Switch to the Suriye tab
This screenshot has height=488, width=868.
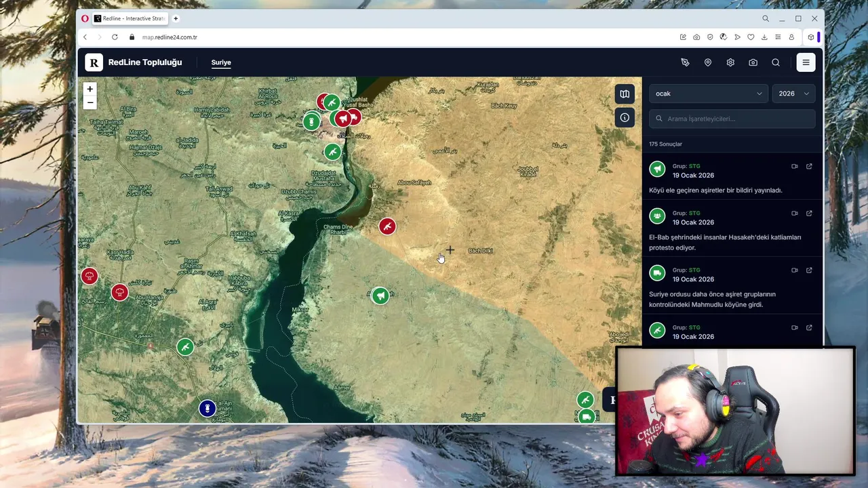coord(221,62)
